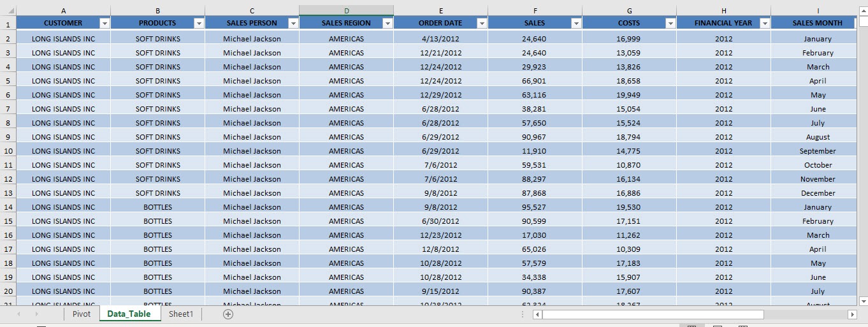Select column A header

pos(64,11)
